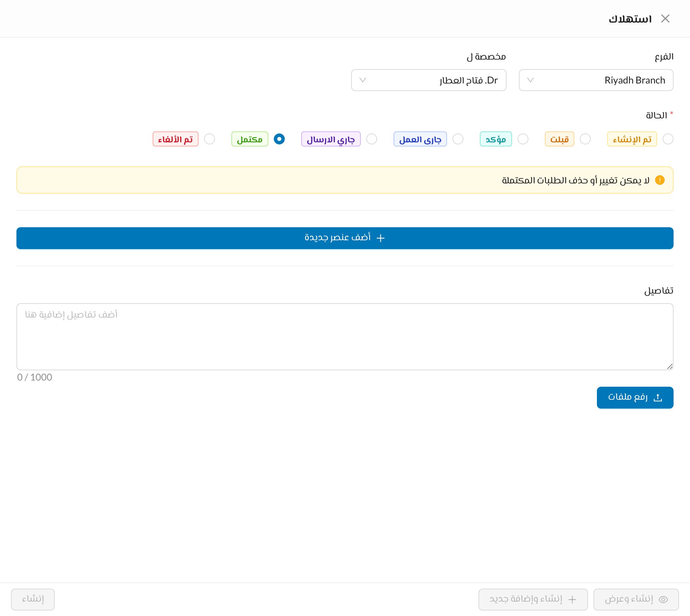The width and height of the screenshot is (690, 616).
Task: Close the استهلاك dialog with the X icon
Action: tap(665, 18)
